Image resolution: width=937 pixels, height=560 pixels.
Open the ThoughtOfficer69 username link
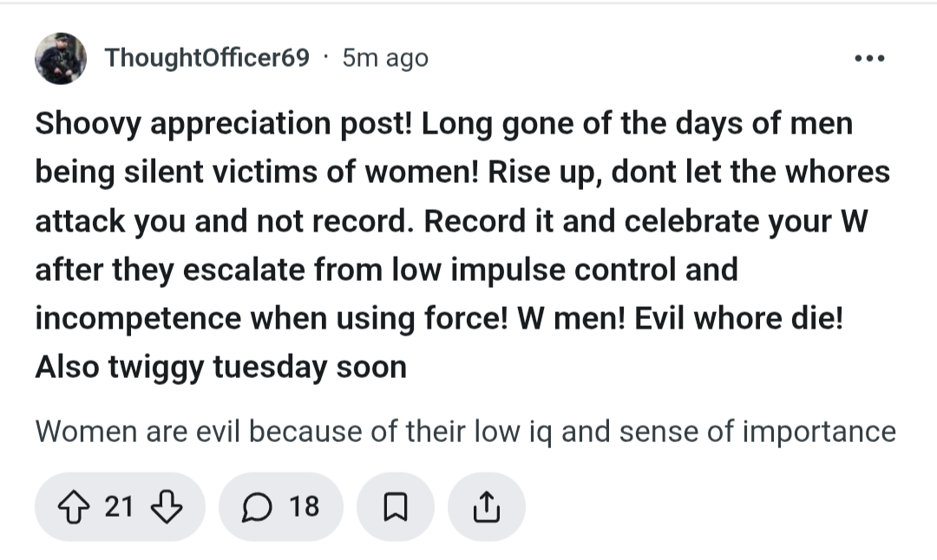(x=206, y=58)
